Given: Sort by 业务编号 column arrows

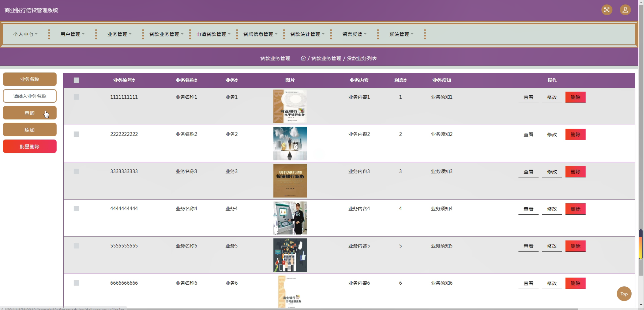Looking at the screenshot, I should point(134,80).
